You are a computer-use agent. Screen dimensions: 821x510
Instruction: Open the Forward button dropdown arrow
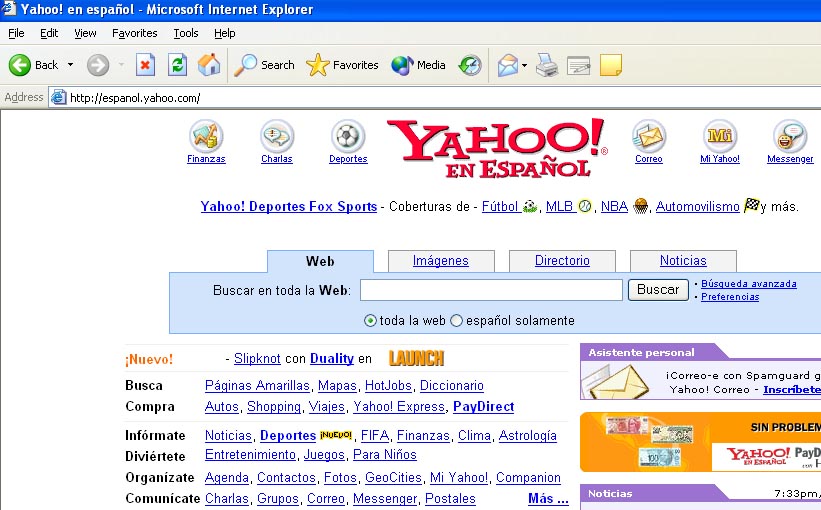coord(121,66)
